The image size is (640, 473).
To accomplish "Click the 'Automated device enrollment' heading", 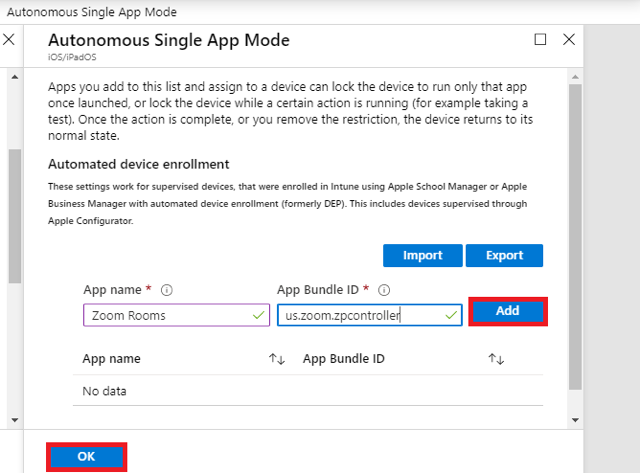I will [139, 164].
